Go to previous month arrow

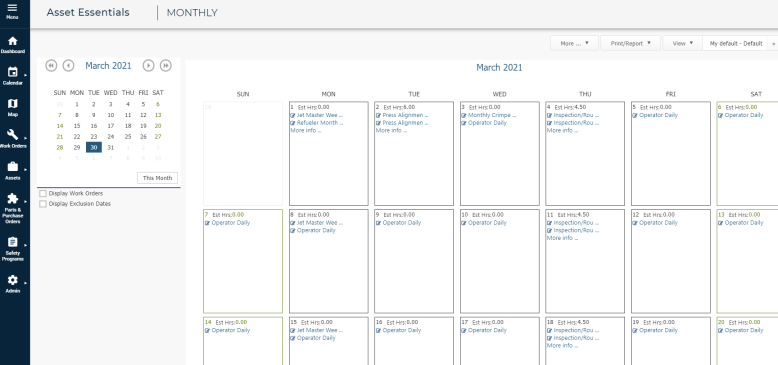coord(68,65)
